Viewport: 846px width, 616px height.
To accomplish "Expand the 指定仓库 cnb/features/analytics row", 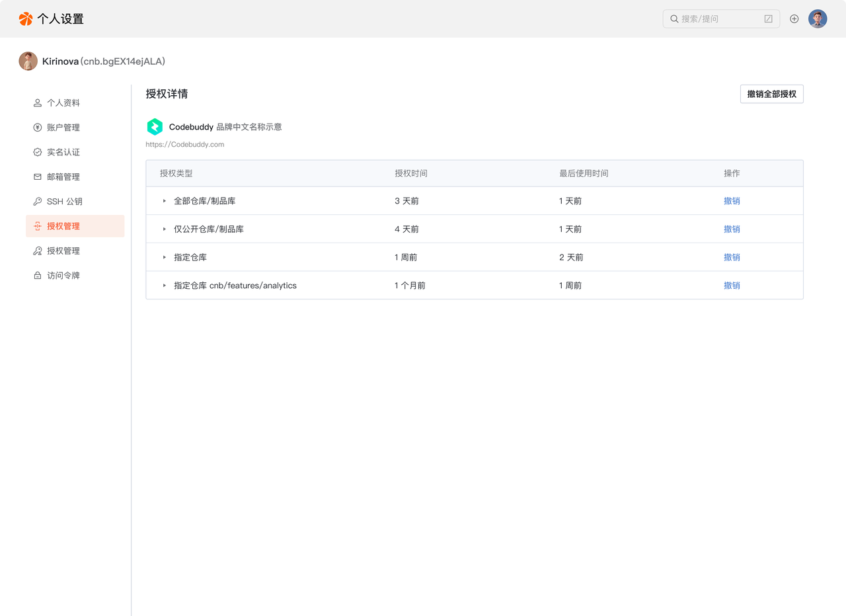I will tap(165, 286).
